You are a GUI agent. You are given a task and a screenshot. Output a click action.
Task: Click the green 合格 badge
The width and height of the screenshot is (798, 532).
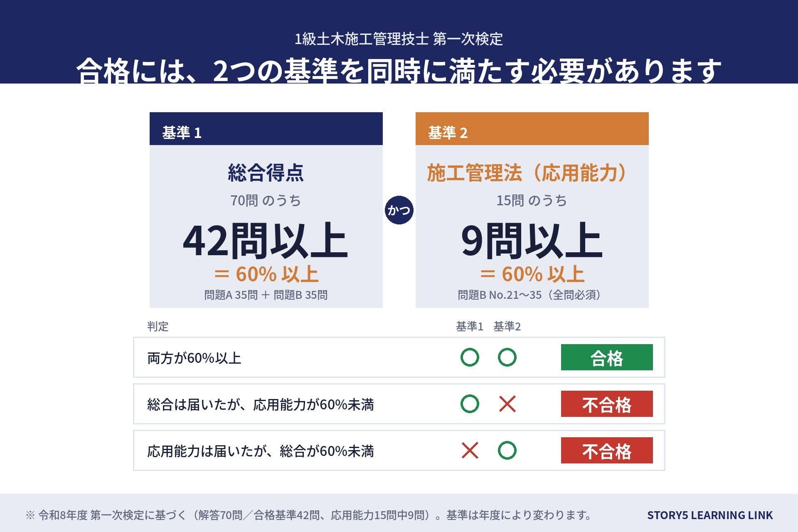point(607,357)
